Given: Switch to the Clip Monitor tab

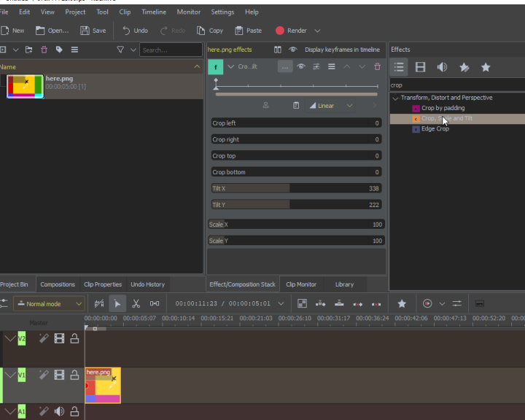Looking at the screenshot, I should point(301,284).
